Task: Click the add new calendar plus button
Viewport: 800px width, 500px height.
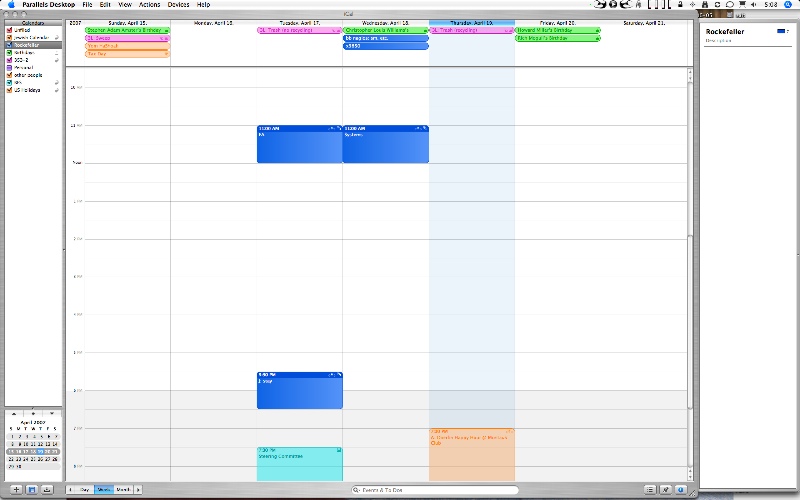Action: (16, 490)
